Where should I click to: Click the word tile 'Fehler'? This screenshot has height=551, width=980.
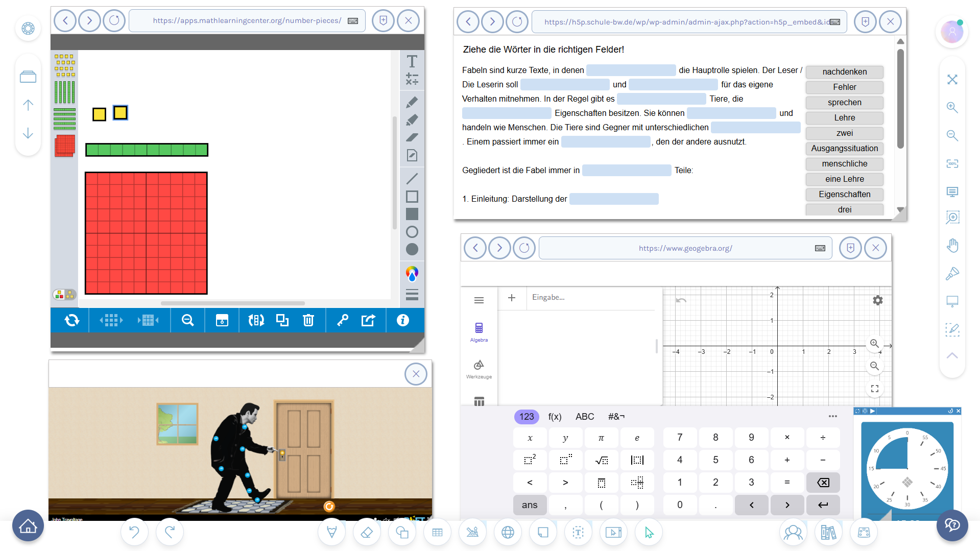point(845,87)
